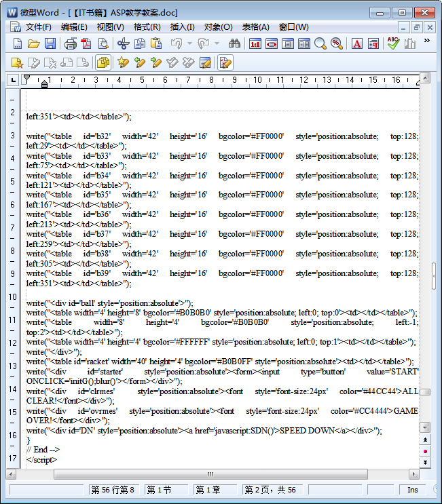This screenshot has width=442, height=504.
Task: Cut selection with the scissors icon
Action: click(123, 43)
